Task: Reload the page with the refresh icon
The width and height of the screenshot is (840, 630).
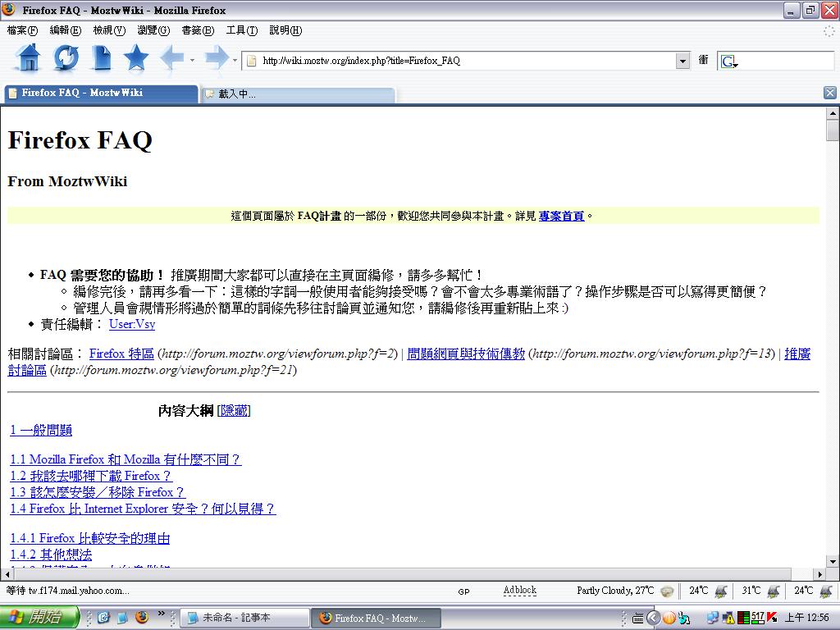Action: pyautogui.click(x=66, y=58)
